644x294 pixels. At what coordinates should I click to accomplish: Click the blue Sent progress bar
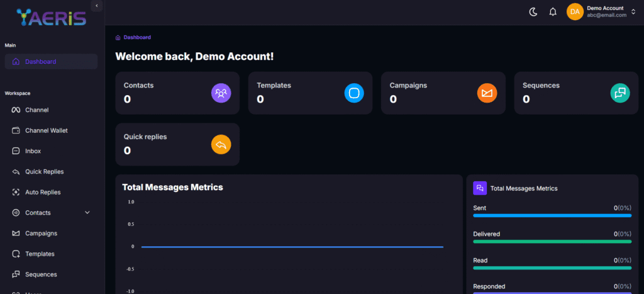coord(552,215)
